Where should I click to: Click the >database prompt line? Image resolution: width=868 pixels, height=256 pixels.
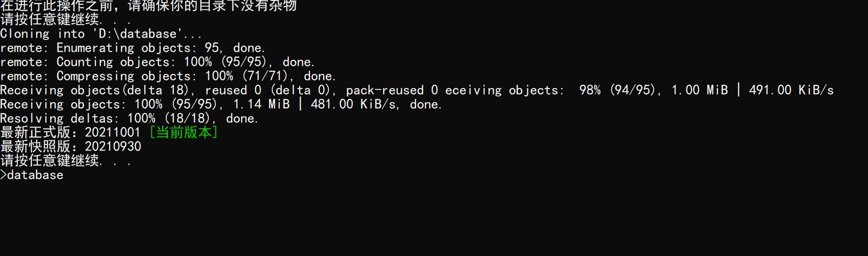pyautogui.click(x=32, y=175)
